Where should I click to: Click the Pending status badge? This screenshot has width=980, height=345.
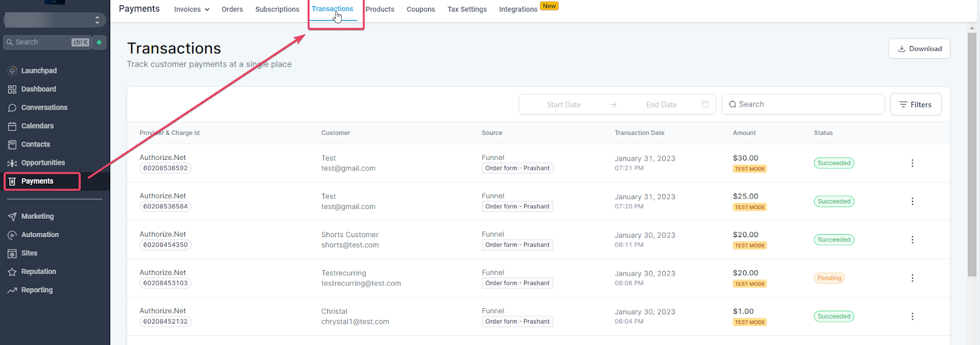(x=829, y=278)
